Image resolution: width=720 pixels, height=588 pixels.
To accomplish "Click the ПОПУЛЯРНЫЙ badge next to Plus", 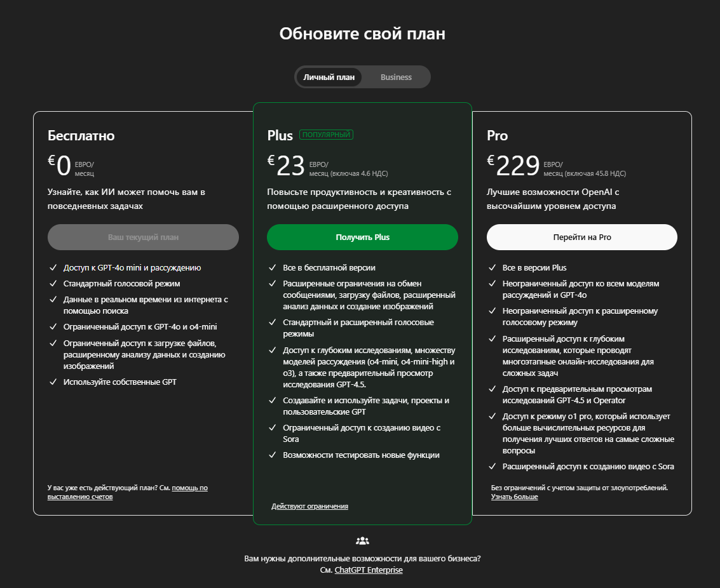I will [326, 135].
